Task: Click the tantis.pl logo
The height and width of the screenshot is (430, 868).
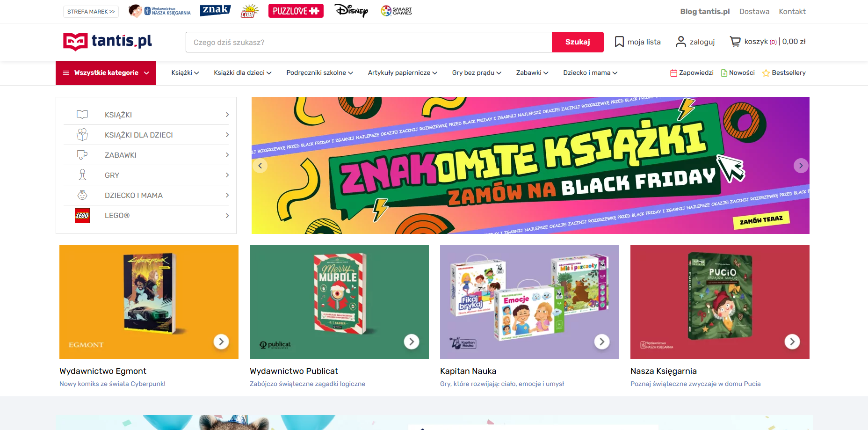Action: point(108,42)
